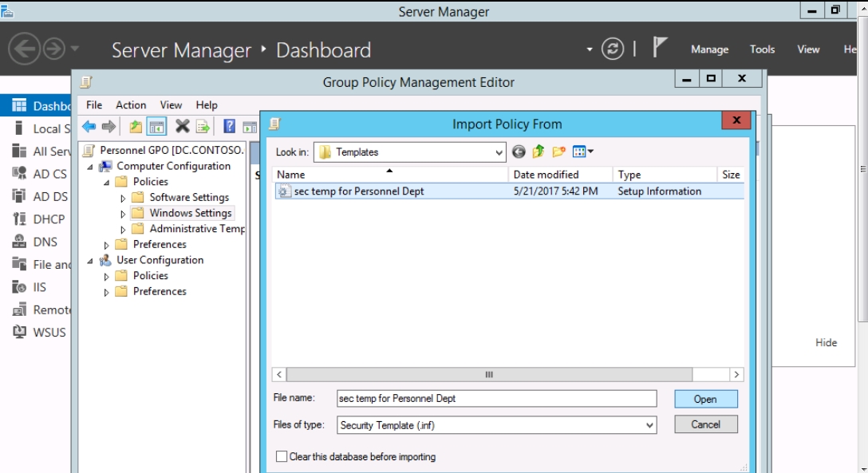The width and height of the screenshot is (868, 473).
Task: Click the Delete (X) toolbar icon
Action: pos(182,126)
